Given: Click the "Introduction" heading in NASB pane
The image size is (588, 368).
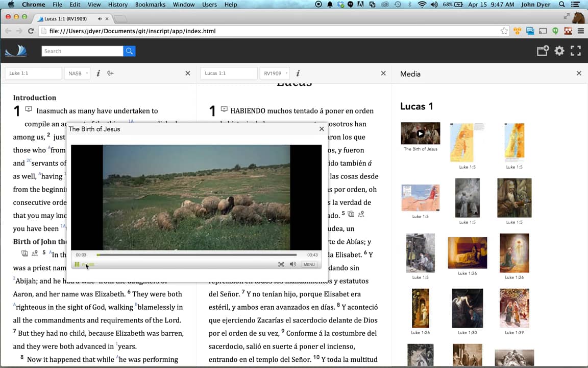Looking at the screenshot, I should point(35,98).
